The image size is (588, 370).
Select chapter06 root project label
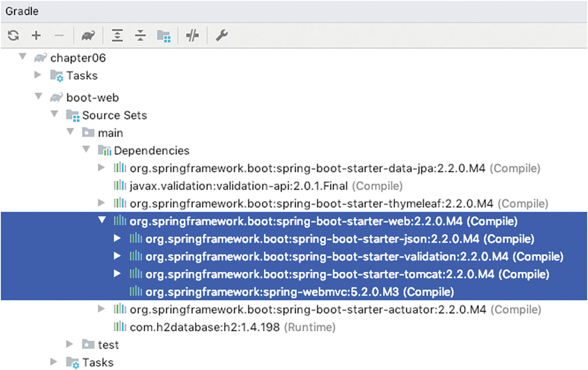pyautogui.click(x=78, y=58)
